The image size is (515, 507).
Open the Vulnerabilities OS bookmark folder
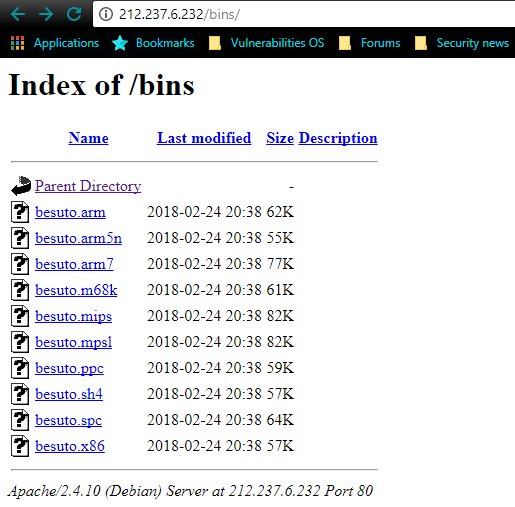[x=277, y=43]
